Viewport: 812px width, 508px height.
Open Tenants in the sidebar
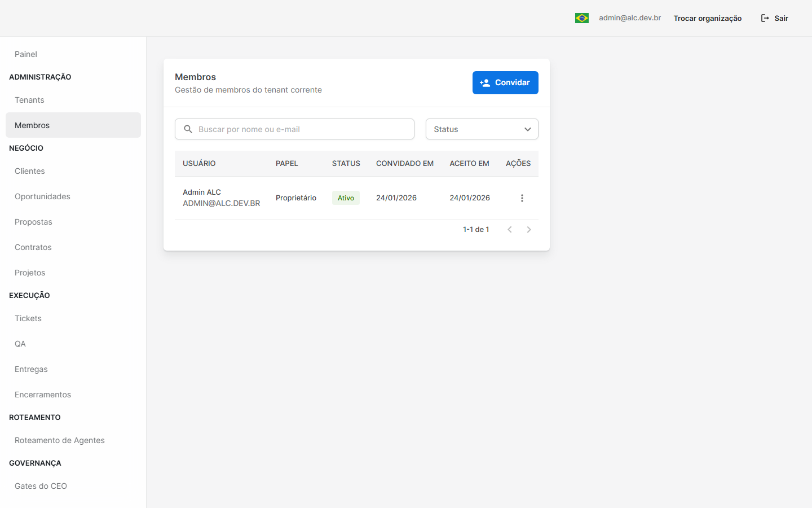click(x=73, y=100)
